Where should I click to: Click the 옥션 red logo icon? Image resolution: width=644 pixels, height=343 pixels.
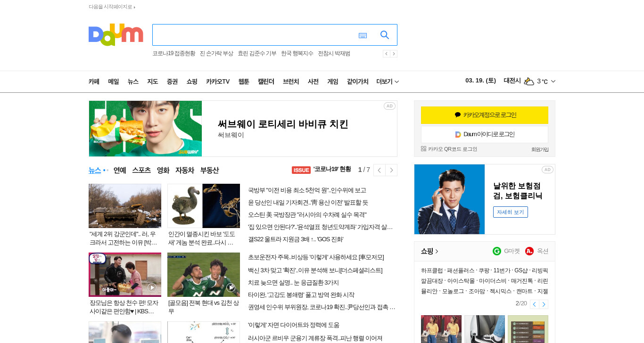(x=529, y=251)
